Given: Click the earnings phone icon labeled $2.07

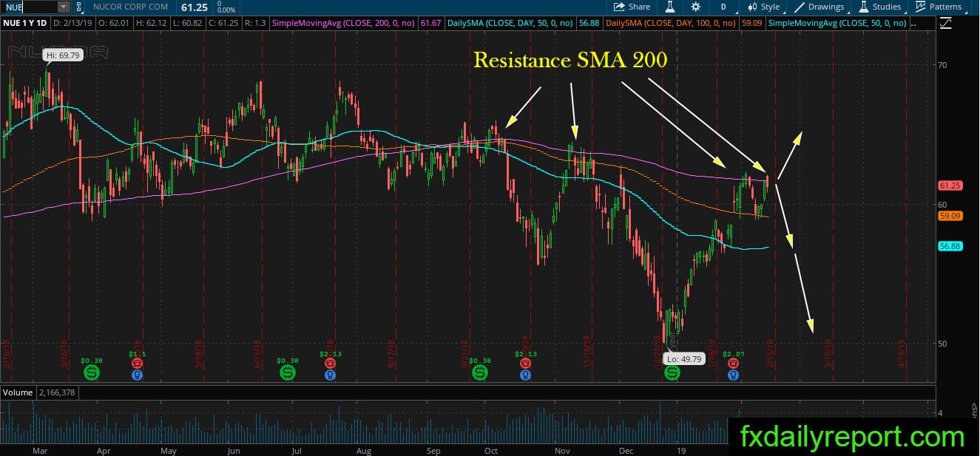Looking at the screenshot, I should [x=732, y=364].
